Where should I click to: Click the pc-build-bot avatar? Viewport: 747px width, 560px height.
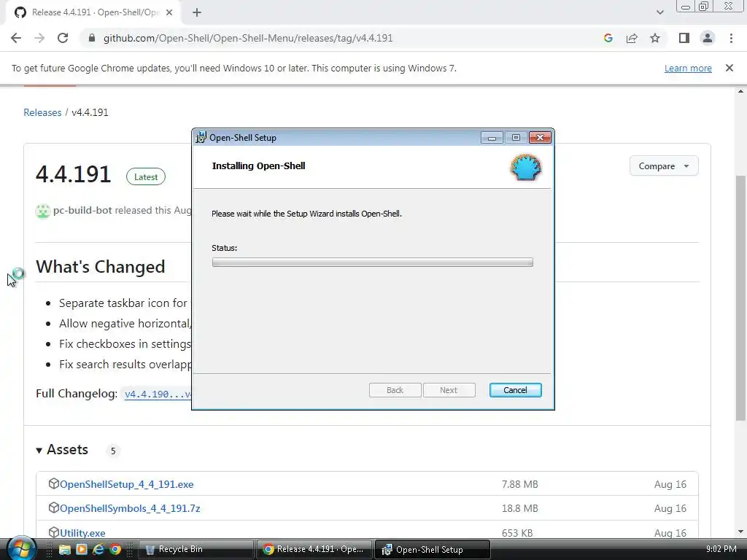tap(43, 211)
